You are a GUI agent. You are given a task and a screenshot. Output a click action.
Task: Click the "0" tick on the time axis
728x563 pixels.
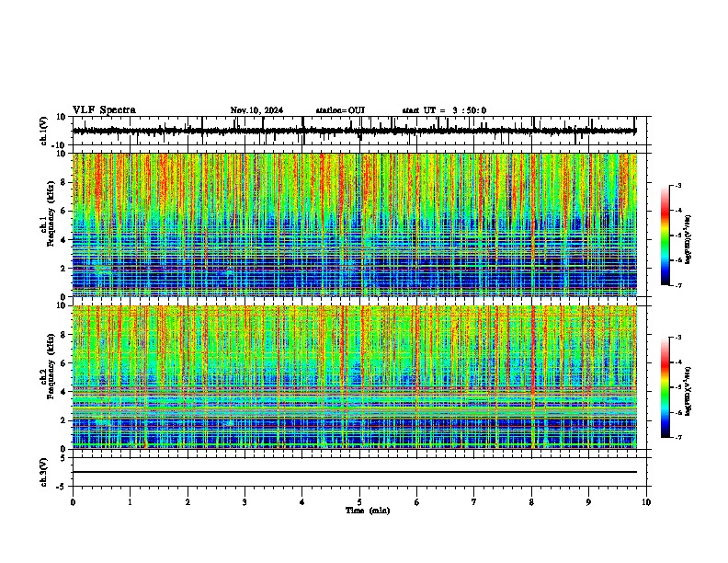click(73, 502)
